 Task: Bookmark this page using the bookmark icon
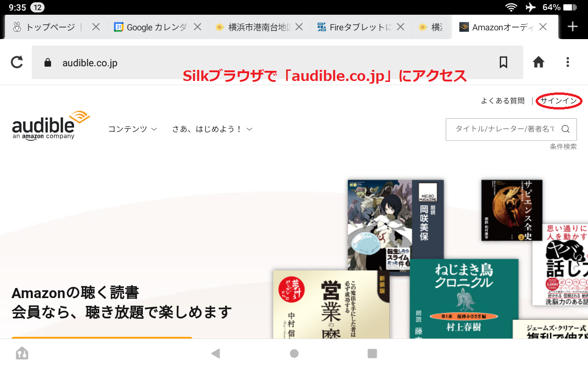point(503,62)
